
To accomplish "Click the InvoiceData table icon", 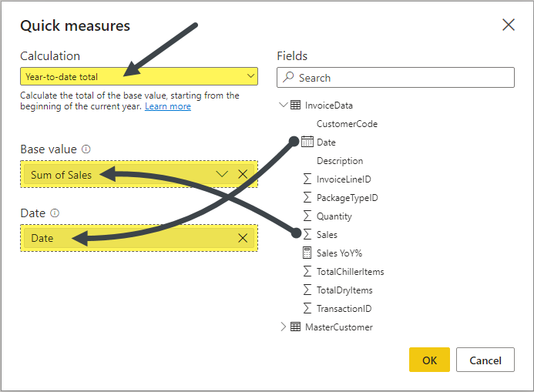I will point(296,105).
